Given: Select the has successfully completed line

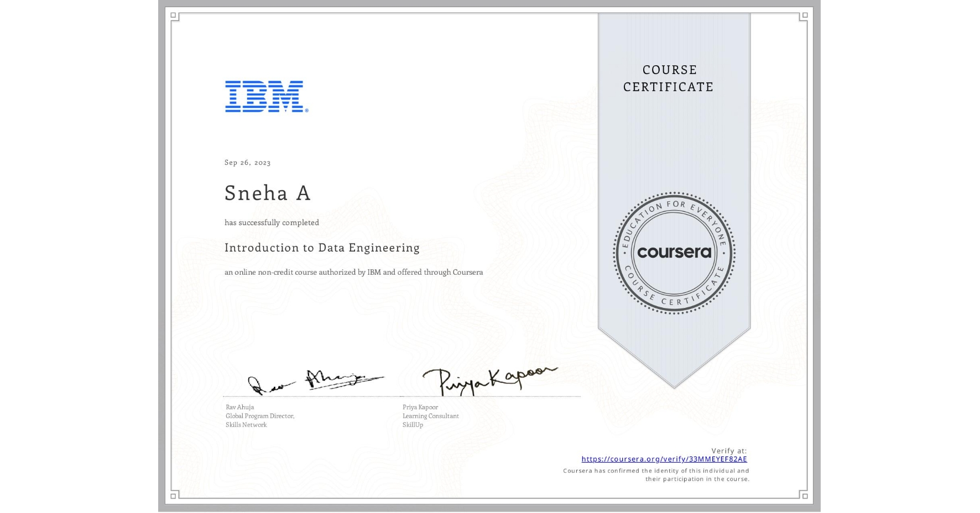Looking at the screenshot, I should click(x=272, y=222).
